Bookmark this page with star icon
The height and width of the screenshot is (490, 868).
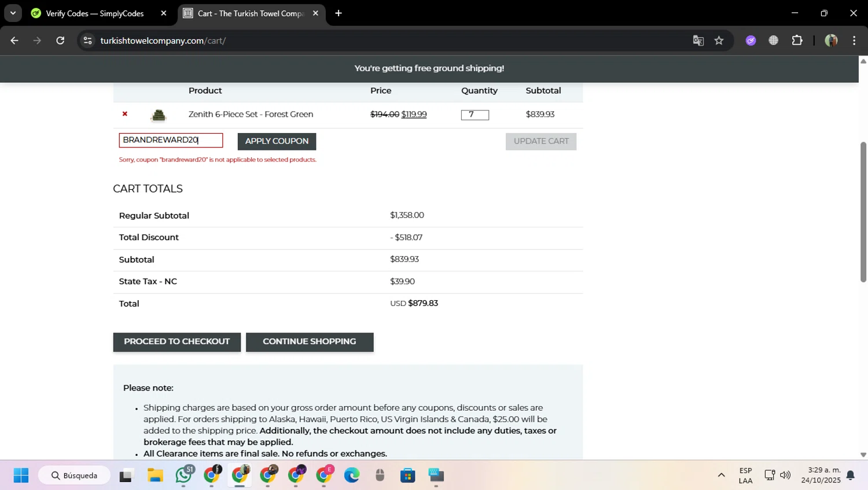click(x=719, y=40)
